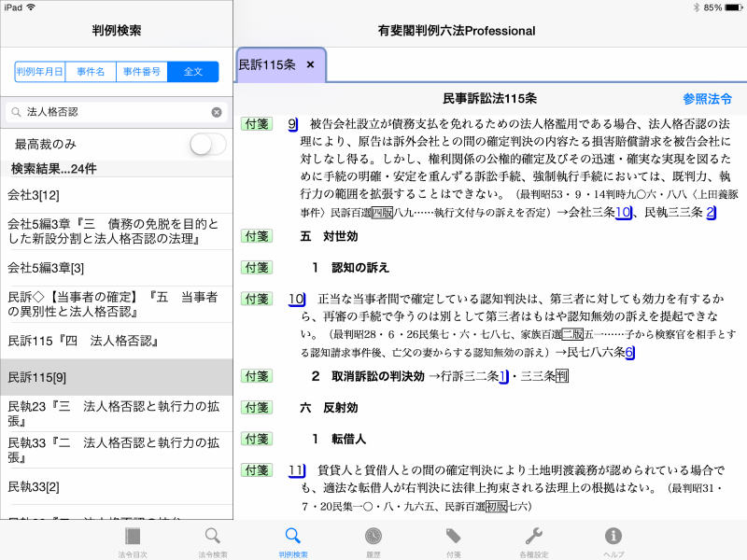Open result 民訴◇【当事者の確定】『五 当事者の異別性』
This screenshot has height=560, width=747.
click(x=116, y=304)
